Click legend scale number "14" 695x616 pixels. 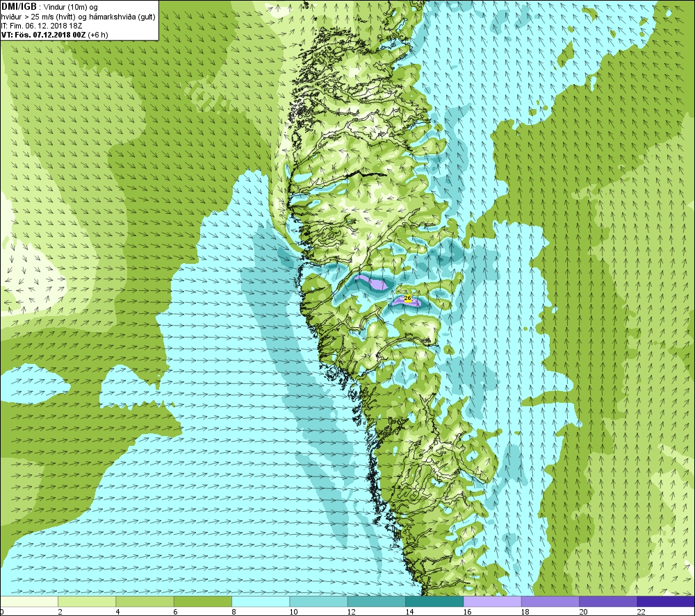pyautogui.click(x=409, y=612)
